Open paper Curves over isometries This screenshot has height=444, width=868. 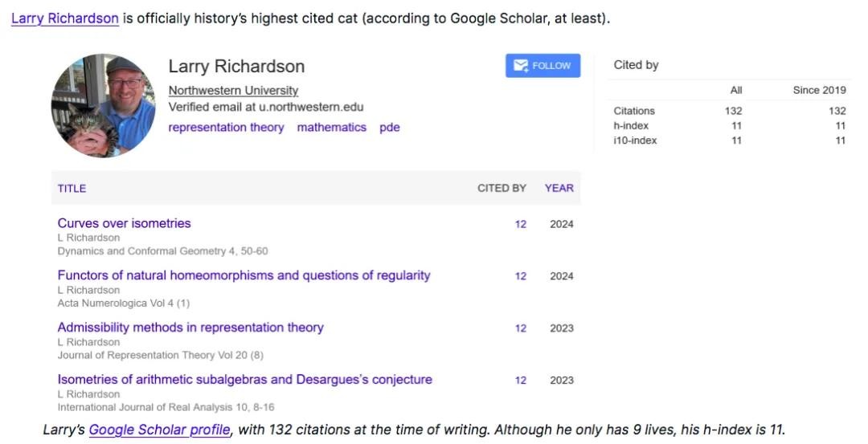(x=125, y=223)
